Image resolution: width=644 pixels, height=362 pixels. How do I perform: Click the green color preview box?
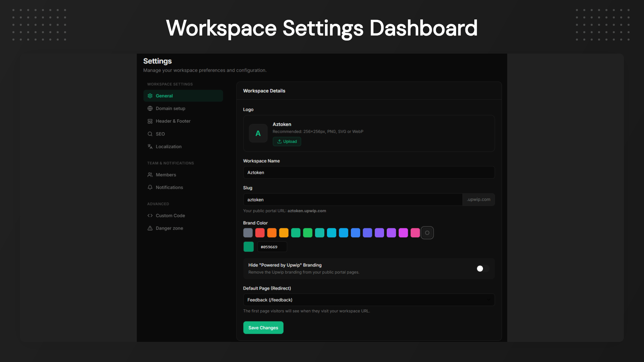pos(249,247)
